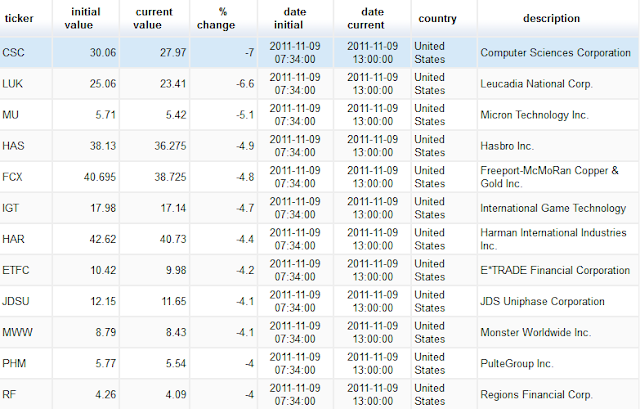Click % change value -5.1

coord(245,115)
